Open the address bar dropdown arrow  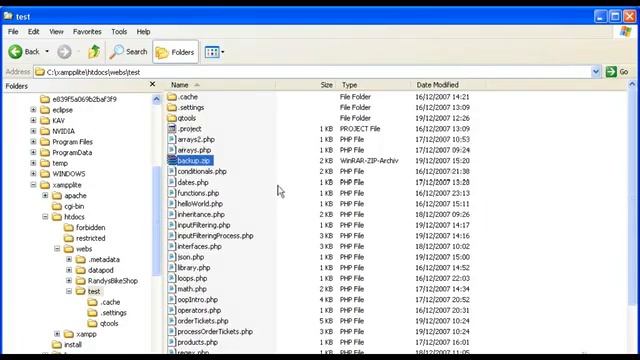pyautogui.click(x=596, y=72)
